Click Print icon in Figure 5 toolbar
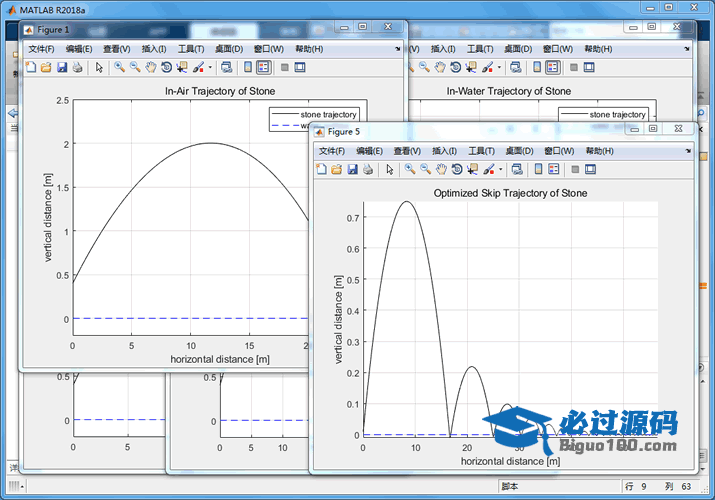The width and height of the screenshot is (715, 500). tap(368, 170)
